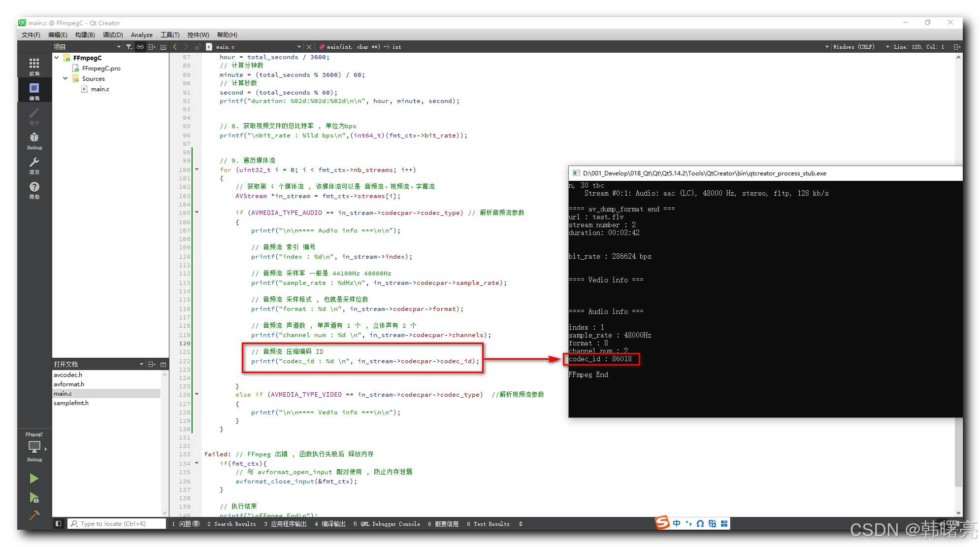Image resolution: width=980 pixels, height=547 pixels.
Task: Select FFmpegC.pro in project tree
Action: pos(101,68)
